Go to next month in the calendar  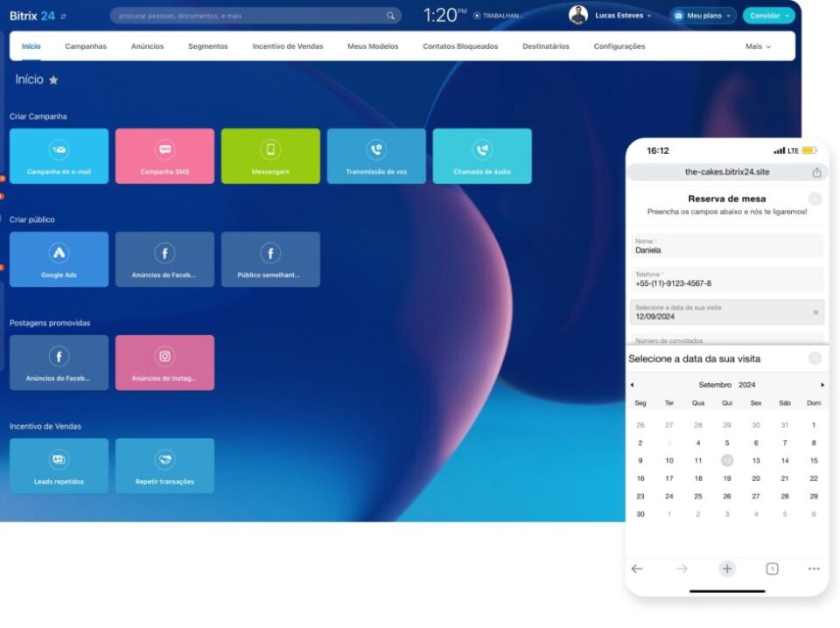click(822, 385)
